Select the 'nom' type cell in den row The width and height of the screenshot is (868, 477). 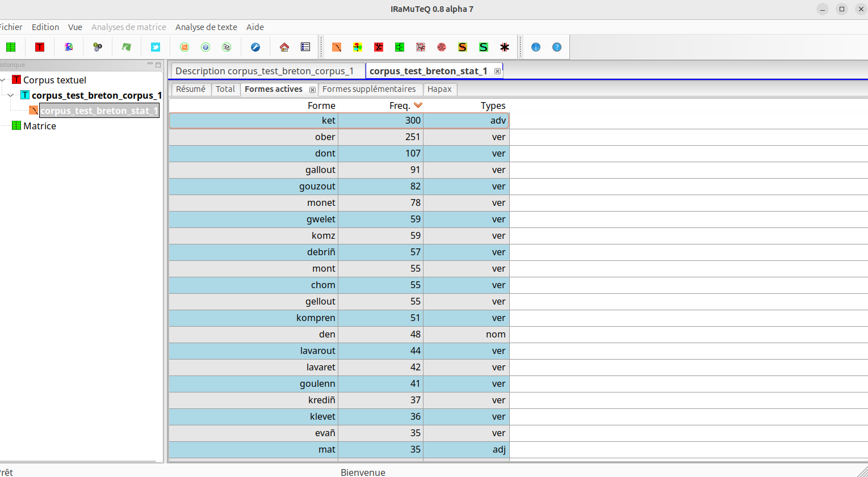point(467,334)
